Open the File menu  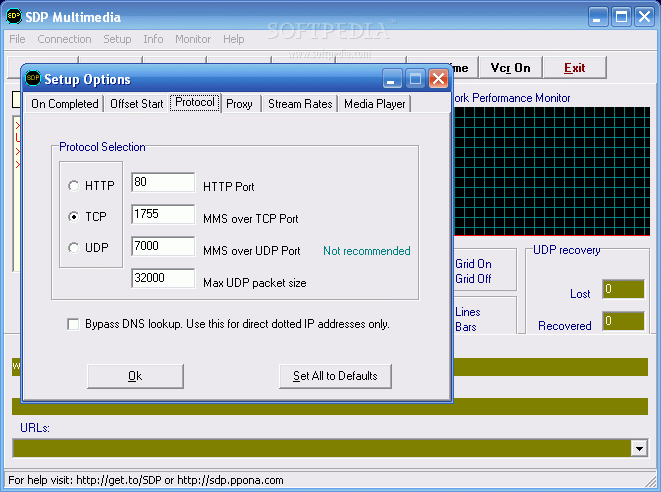coord(17,39)
